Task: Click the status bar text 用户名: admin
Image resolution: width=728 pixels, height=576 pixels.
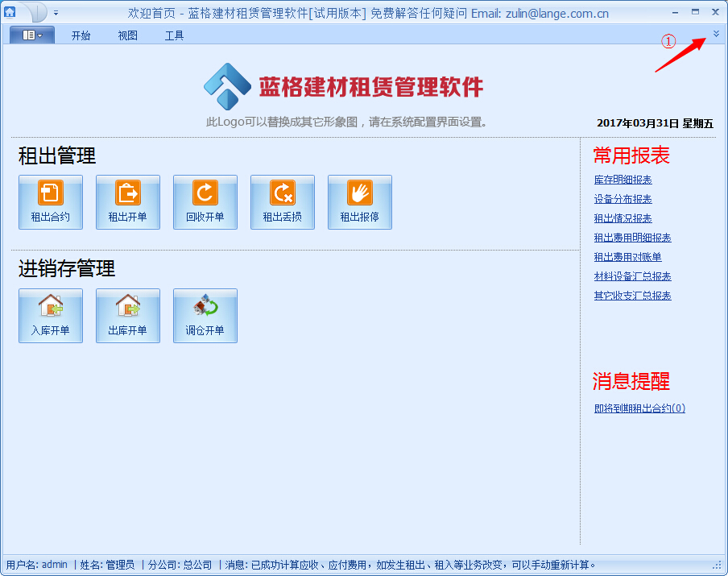Action: coord(37,565)
